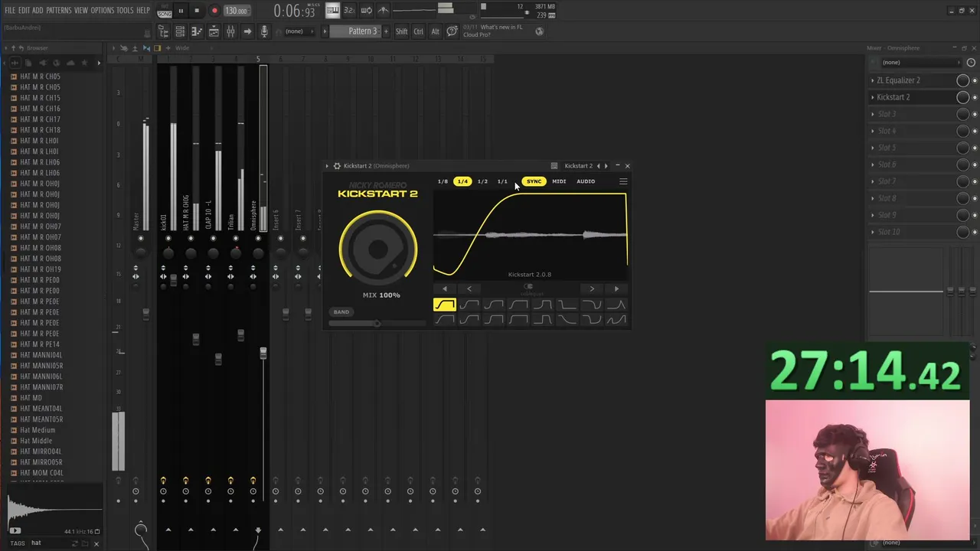Expand empty Slot 4 menu
Viewport: 980px width, 551px height.
point(872,131)
